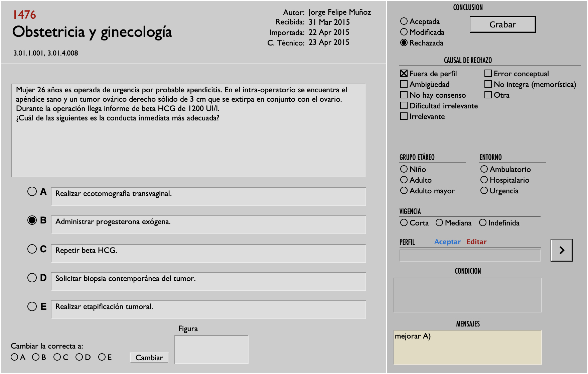
Task: Select answer option C radio button
Action: click(x=32, y=249)
